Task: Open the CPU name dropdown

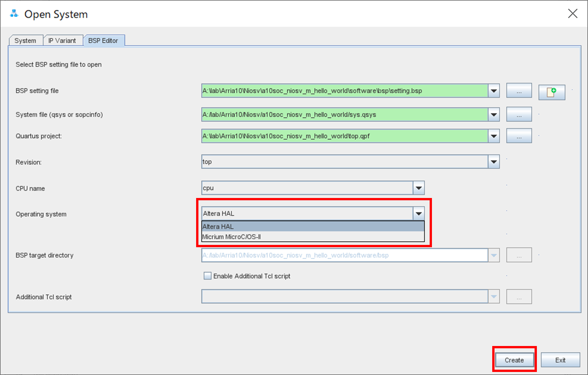Action: (419, 187)
